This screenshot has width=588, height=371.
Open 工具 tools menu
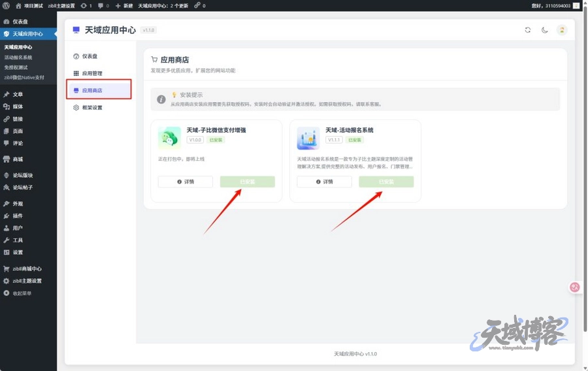coord(28,240)
